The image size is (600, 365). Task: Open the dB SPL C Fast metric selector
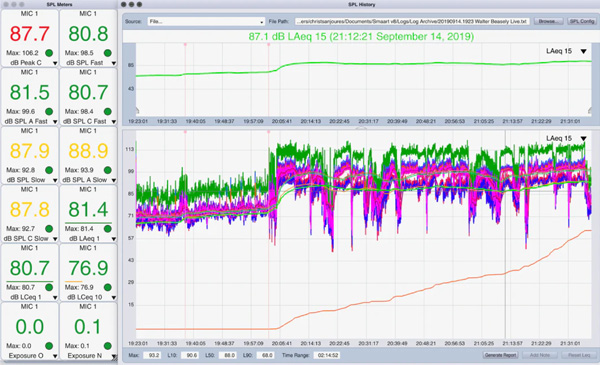pyautogui.click(x=114, y=122)
